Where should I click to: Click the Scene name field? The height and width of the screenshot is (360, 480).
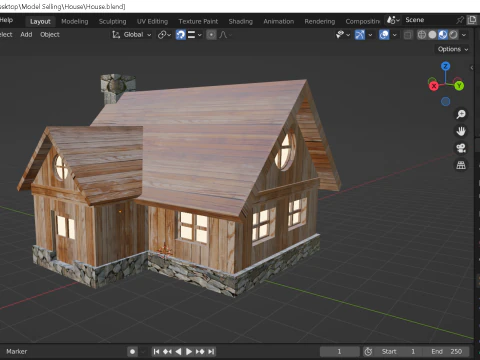click(x=427, y=20)
